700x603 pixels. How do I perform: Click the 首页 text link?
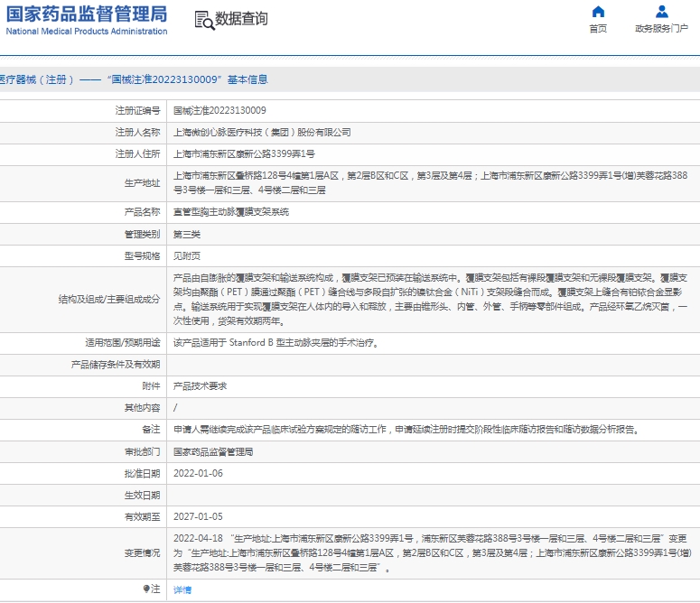598,29
